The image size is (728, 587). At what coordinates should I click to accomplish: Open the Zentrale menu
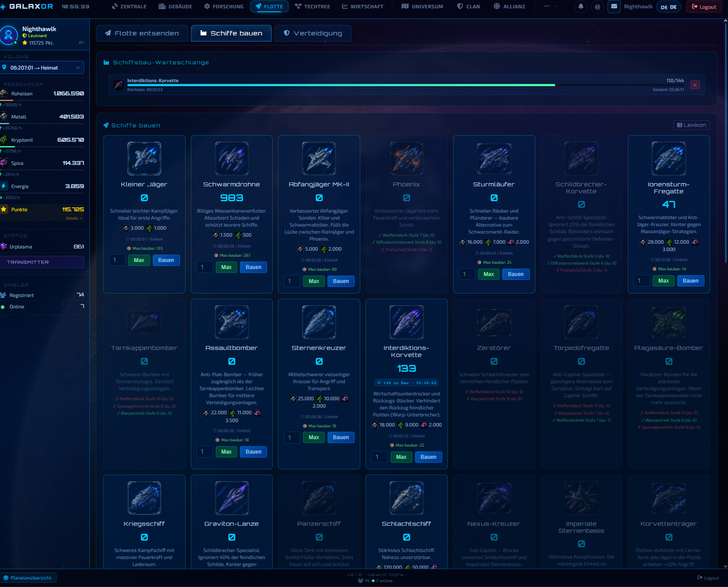[129, 7]
